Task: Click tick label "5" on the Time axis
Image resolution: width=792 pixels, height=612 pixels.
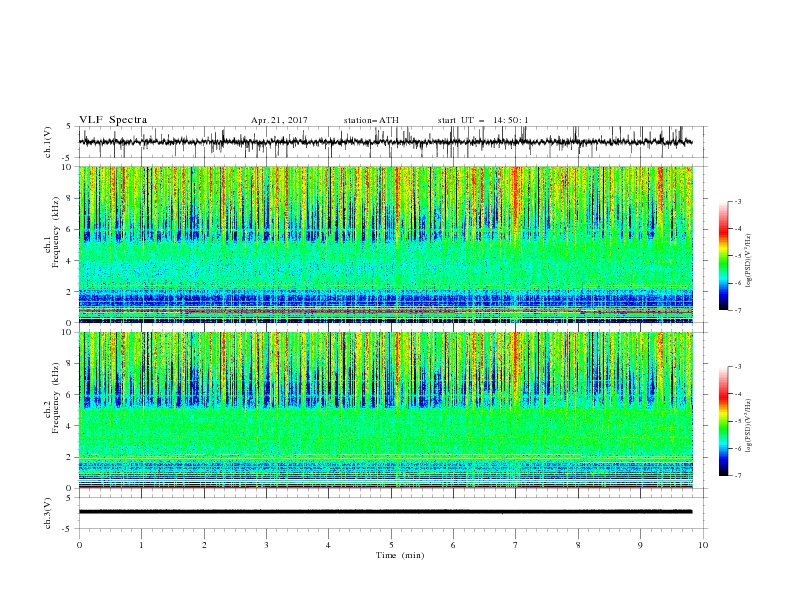Action: [x=391, y=545]
